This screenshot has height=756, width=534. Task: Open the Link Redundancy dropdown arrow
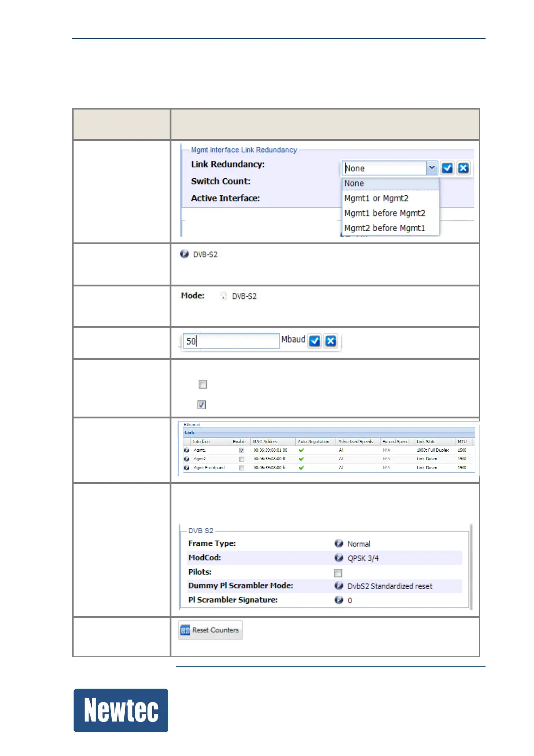[x=431, y=168]
